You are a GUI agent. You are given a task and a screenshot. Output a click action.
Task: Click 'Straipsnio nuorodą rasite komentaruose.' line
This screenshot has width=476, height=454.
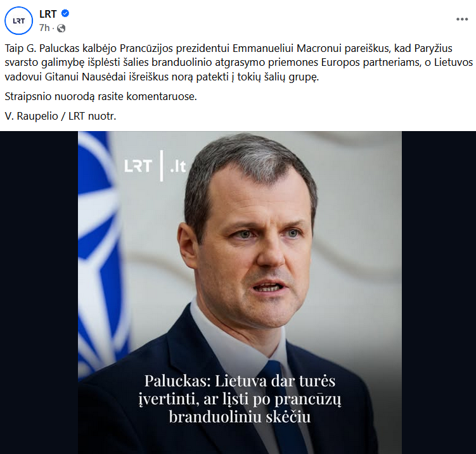click(101, 96)
